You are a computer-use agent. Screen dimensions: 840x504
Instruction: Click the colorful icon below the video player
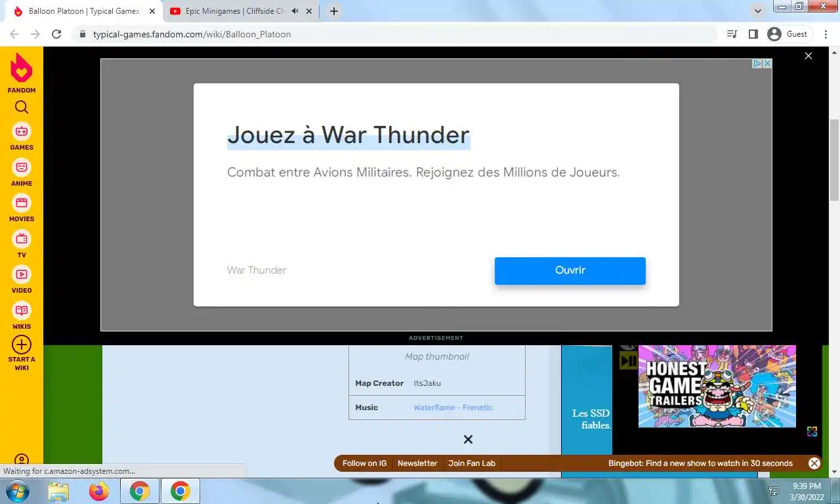click(812, 431)
